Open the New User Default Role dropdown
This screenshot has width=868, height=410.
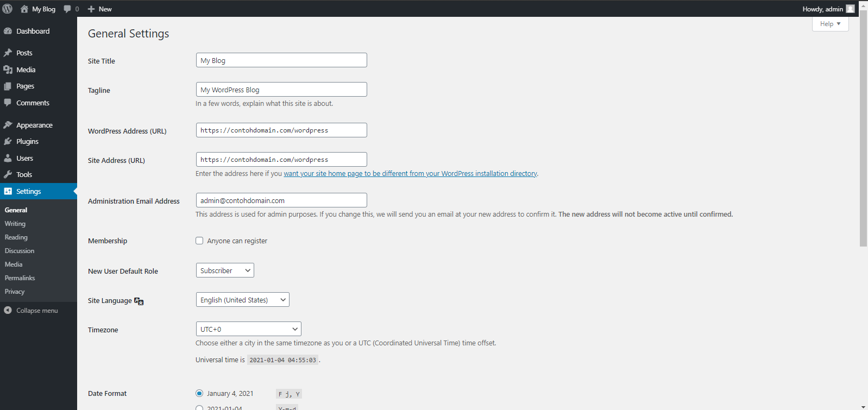[x=225, y=270]
